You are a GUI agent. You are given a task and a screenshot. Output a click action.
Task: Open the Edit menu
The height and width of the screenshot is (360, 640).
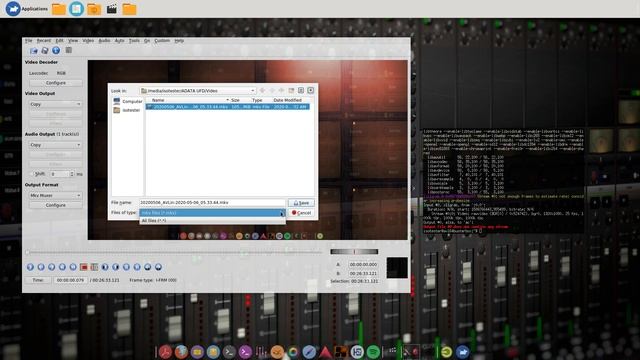[x=60, y=41]
